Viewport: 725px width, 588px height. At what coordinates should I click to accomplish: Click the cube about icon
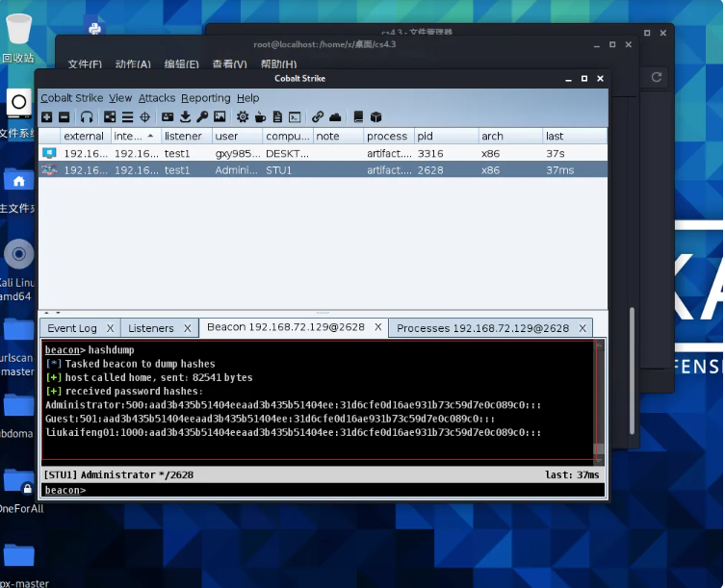(375, 117)
